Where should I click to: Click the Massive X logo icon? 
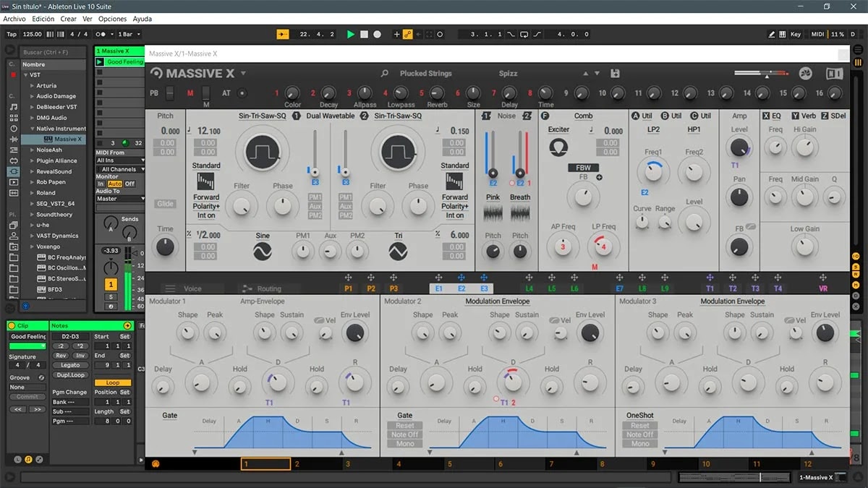point(156,73)
